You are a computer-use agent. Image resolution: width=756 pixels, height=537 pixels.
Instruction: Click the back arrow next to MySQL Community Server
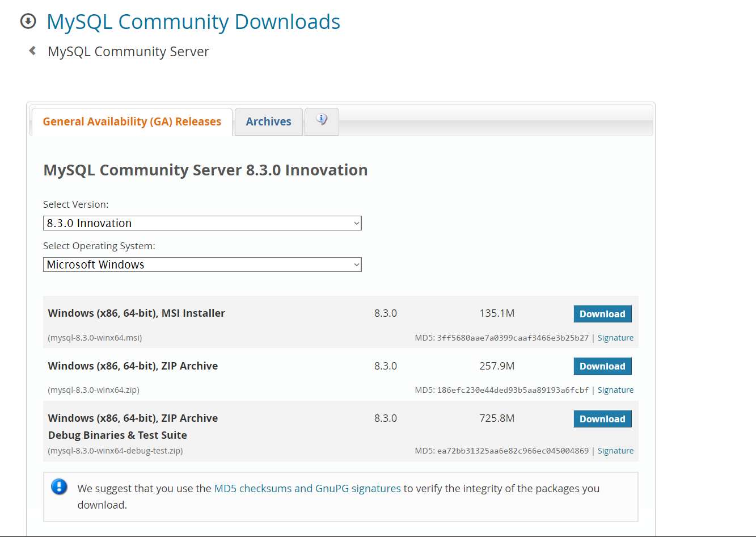click(32, 51)
